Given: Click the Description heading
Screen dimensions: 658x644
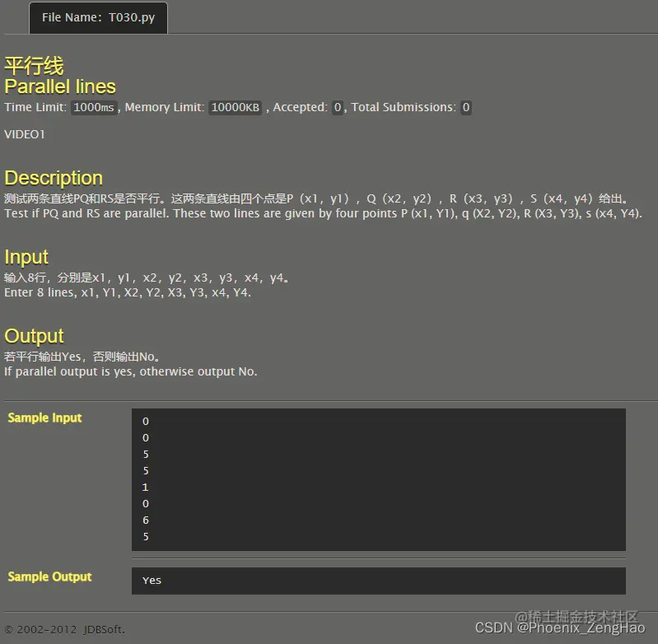Looking at the screenshot, I should 54,178.
